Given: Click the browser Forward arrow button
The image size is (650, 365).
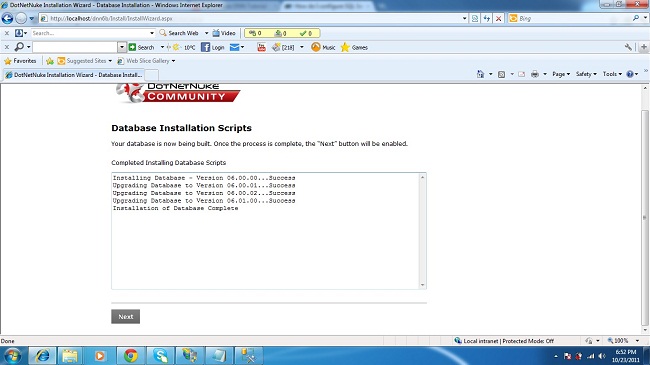Looking at the screenshot, I should coord(21,18).
